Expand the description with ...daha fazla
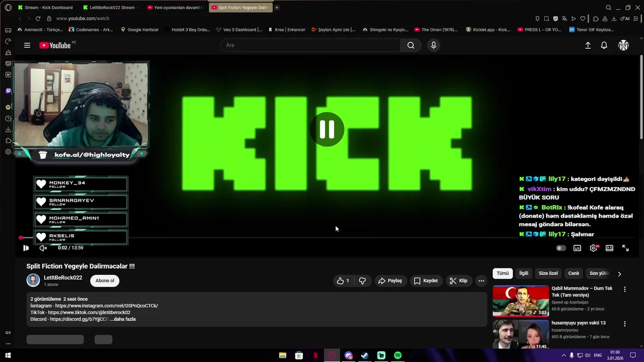The height and width of the screenshot is (362, 644). coord(123,319)
